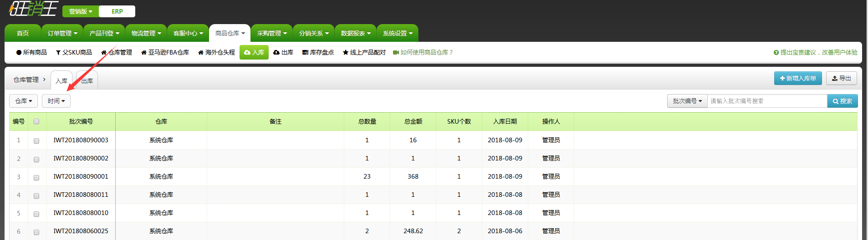868x240 pixels.
Task: Switch to 入库 tab in panel
Action: pos(61,80)
